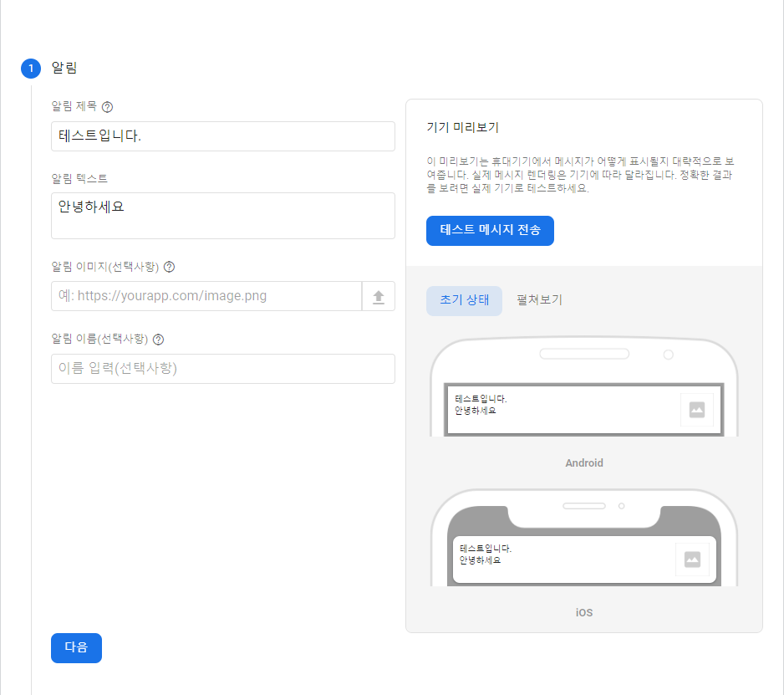Click the Android label under the preview
The image size is (784, 695).
click(x=584, y=462)
